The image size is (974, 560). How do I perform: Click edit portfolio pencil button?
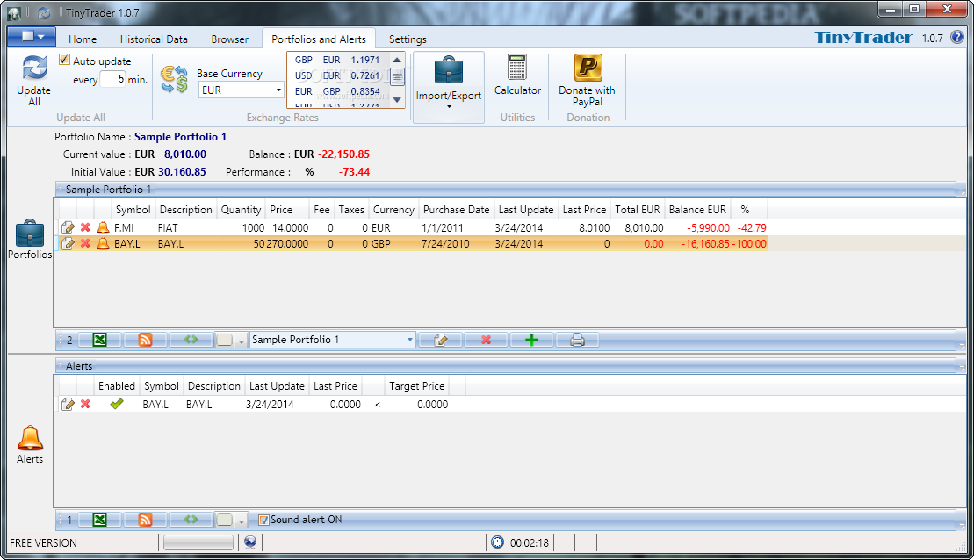[x=440, y=340]
